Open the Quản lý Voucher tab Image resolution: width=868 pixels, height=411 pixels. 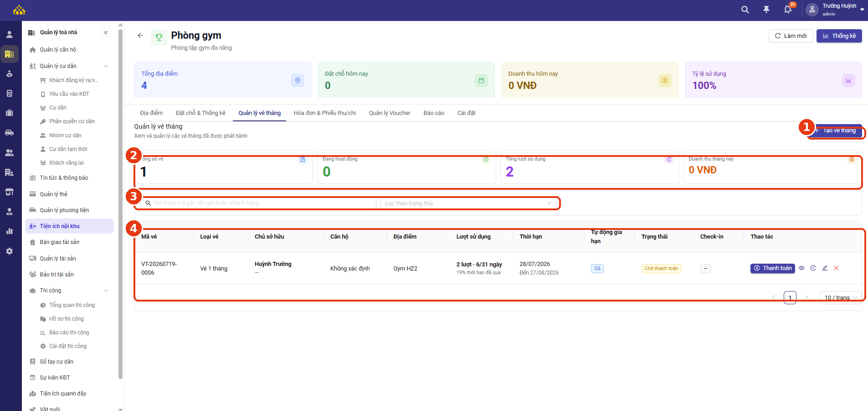[390, 113]
